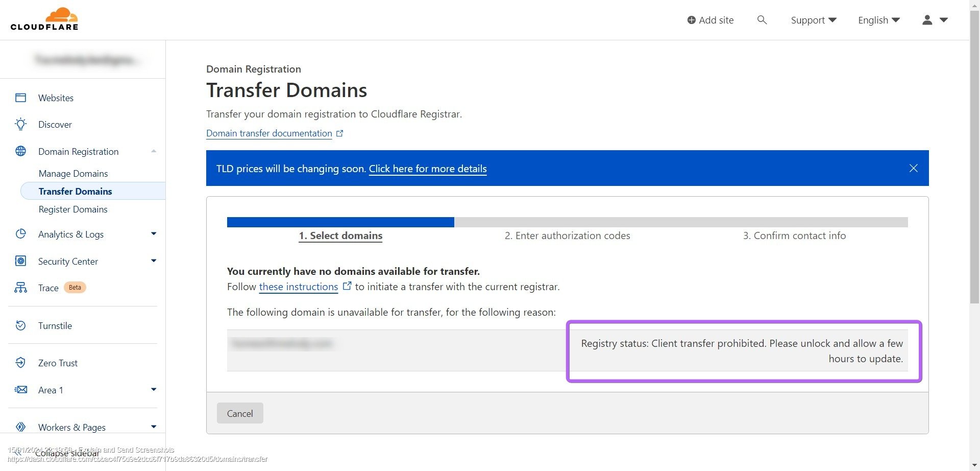The image size is (980, 471).
Task: Click Registry status message text
Action: click(x=742, y=351)
